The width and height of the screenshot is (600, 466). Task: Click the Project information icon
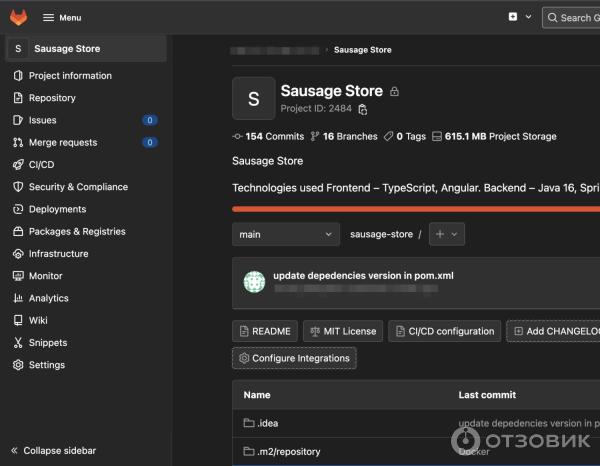(18, 76)
